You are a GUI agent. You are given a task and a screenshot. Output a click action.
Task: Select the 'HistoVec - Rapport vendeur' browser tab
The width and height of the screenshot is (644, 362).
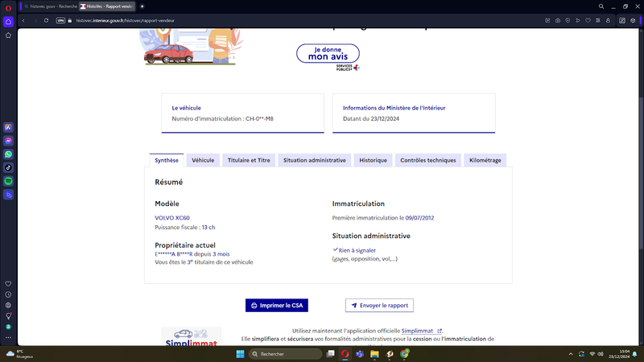pos(107,6)
